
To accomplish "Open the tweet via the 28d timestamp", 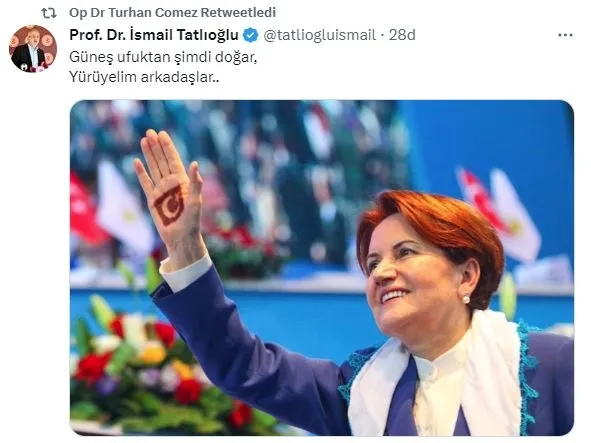I will pyautogui.click(x=402, y=35).
